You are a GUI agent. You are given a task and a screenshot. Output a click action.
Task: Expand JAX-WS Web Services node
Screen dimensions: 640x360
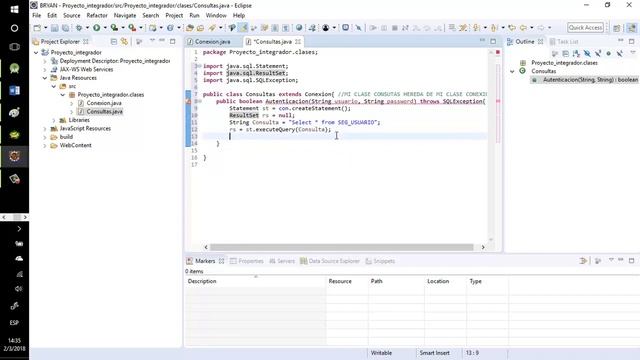click(45, 70)
